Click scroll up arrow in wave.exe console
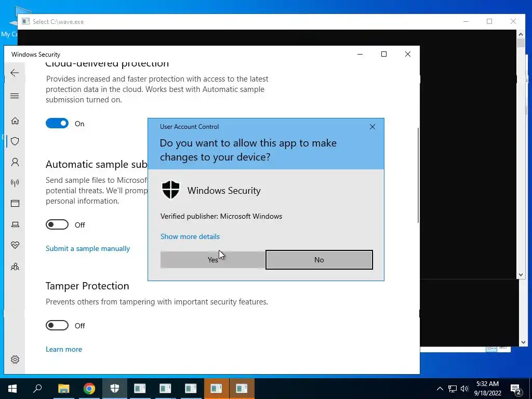This screenshot has height=399, width=532. click(x=521, y=34)
